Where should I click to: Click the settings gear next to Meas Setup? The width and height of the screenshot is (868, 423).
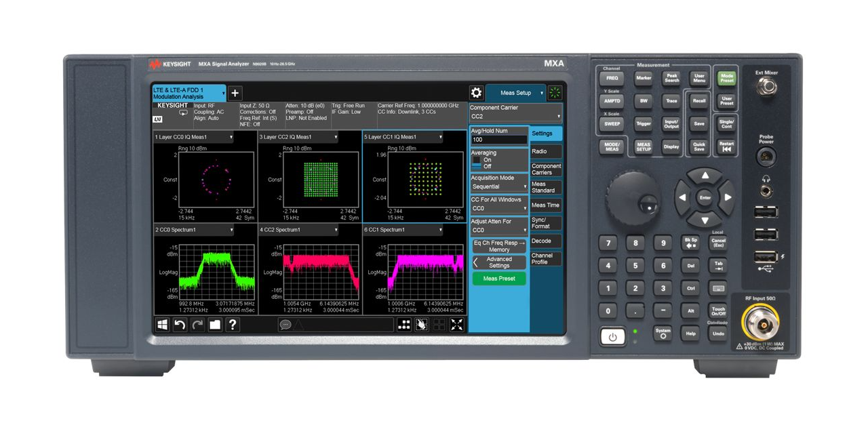pyautogui.click(x=476, y=93)
